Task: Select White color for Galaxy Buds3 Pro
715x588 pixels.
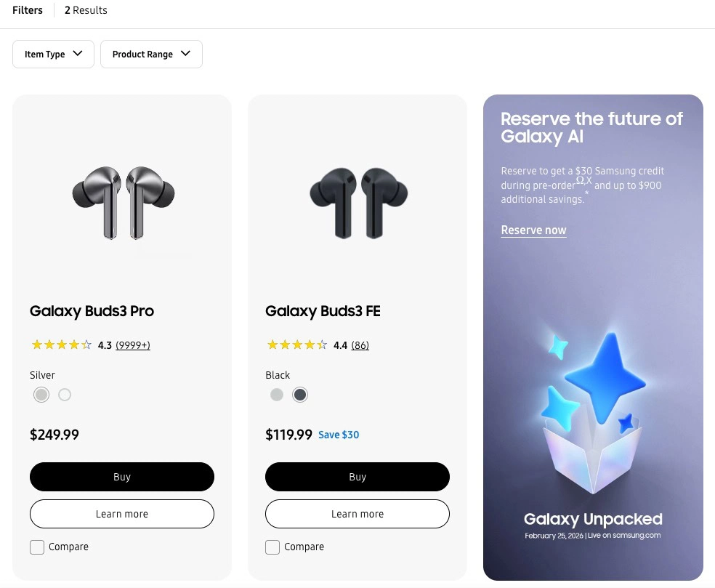Action: coord(65,395)
